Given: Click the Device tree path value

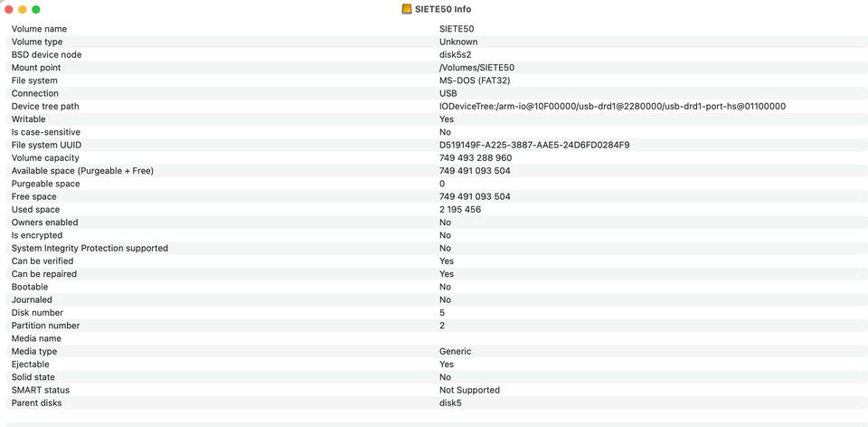Looking at the screenshot, I should click(612, 107).
